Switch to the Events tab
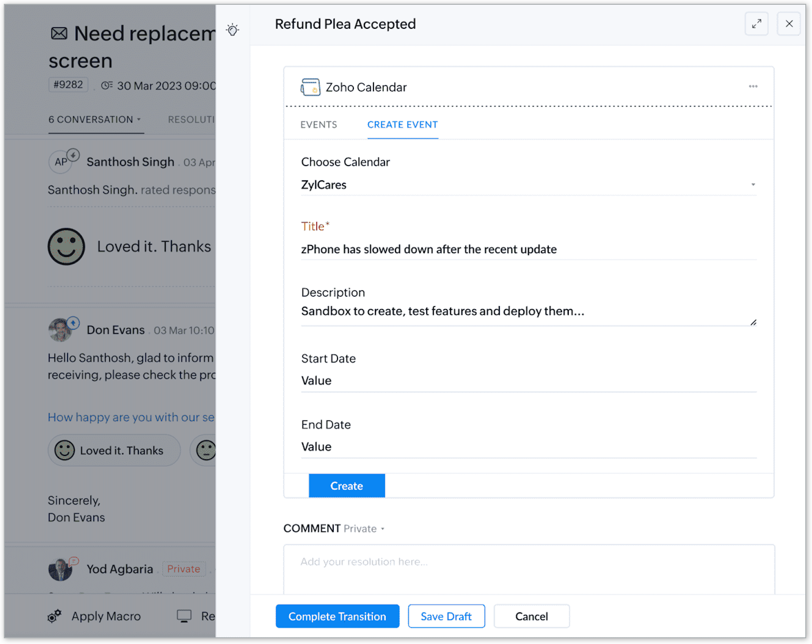Viewport: 812px width, 644px height. (x=319, y=125)
